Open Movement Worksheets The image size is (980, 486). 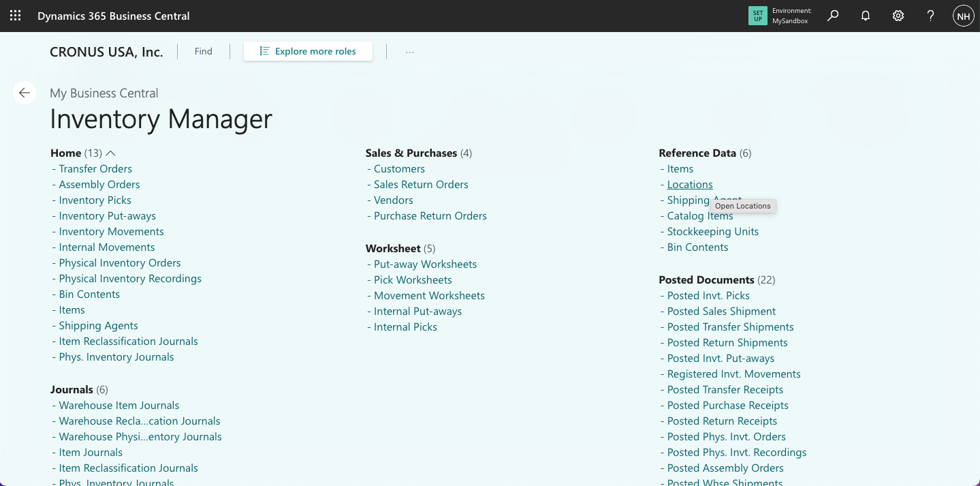tap(429, 296)
